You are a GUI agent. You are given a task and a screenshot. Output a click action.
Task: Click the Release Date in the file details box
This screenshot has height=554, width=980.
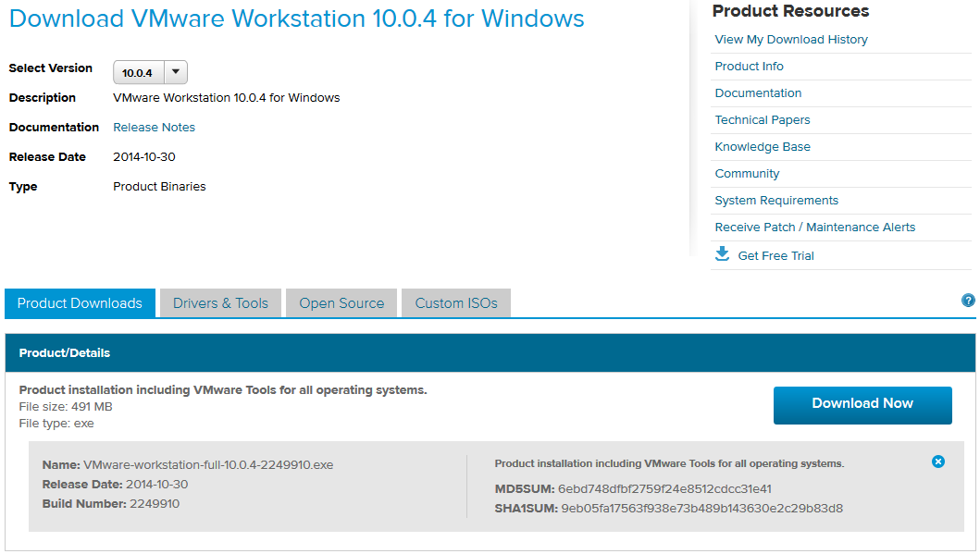[x=115, y=484]
